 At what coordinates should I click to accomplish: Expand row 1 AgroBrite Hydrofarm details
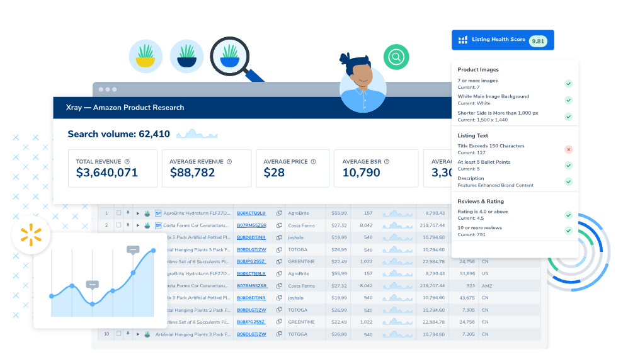[138, 213]
